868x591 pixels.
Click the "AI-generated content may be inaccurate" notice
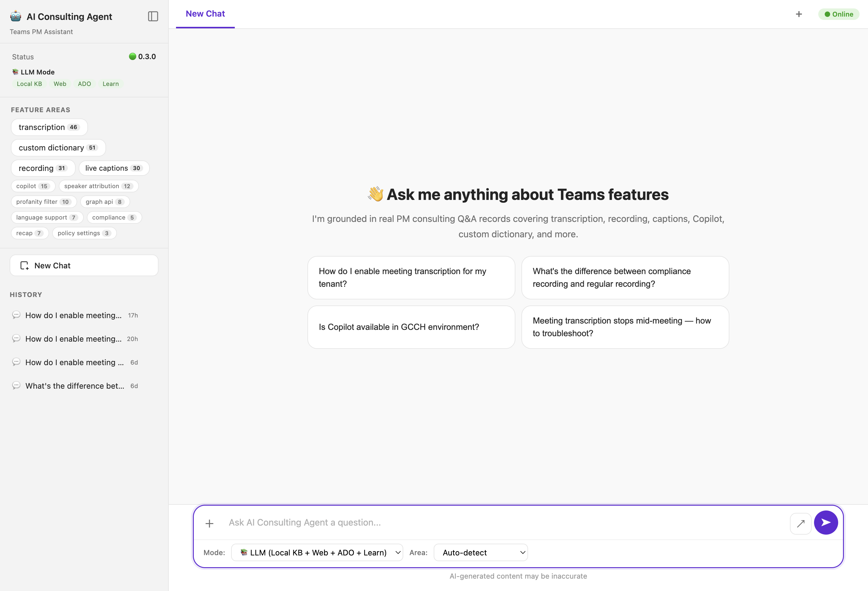[x=518, y=576]
